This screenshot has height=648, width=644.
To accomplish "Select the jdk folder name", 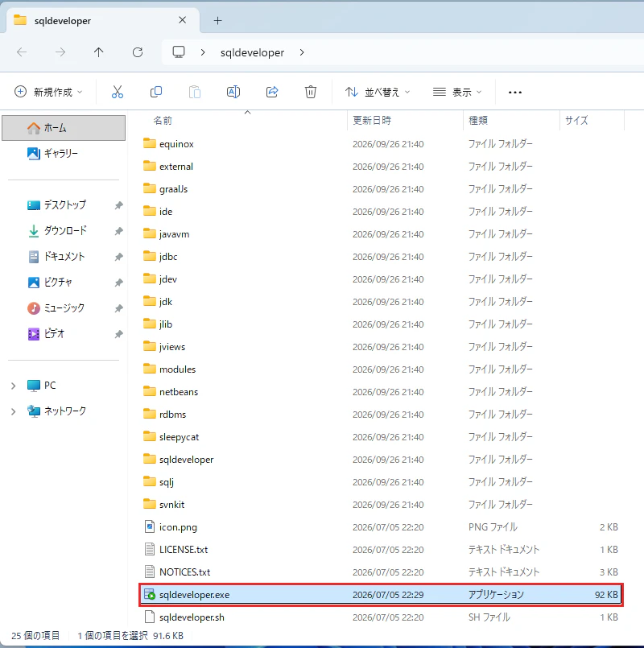I will (165, 302).
